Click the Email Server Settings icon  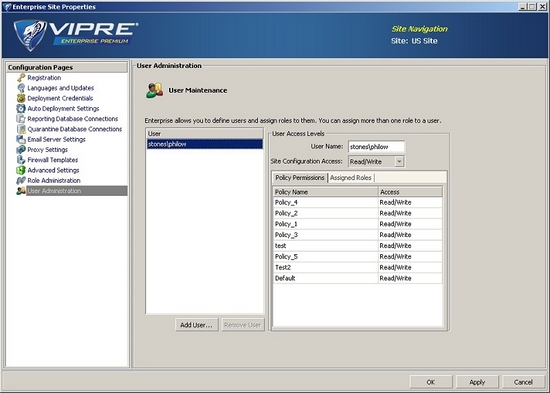click(x=21, y=139)
